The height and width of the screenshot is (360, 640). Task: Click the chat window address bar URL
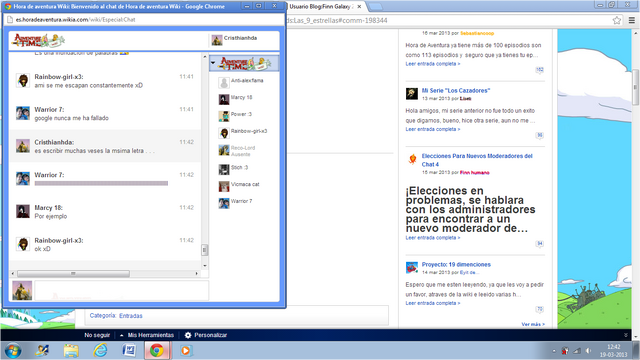click(x=76, y=20)
